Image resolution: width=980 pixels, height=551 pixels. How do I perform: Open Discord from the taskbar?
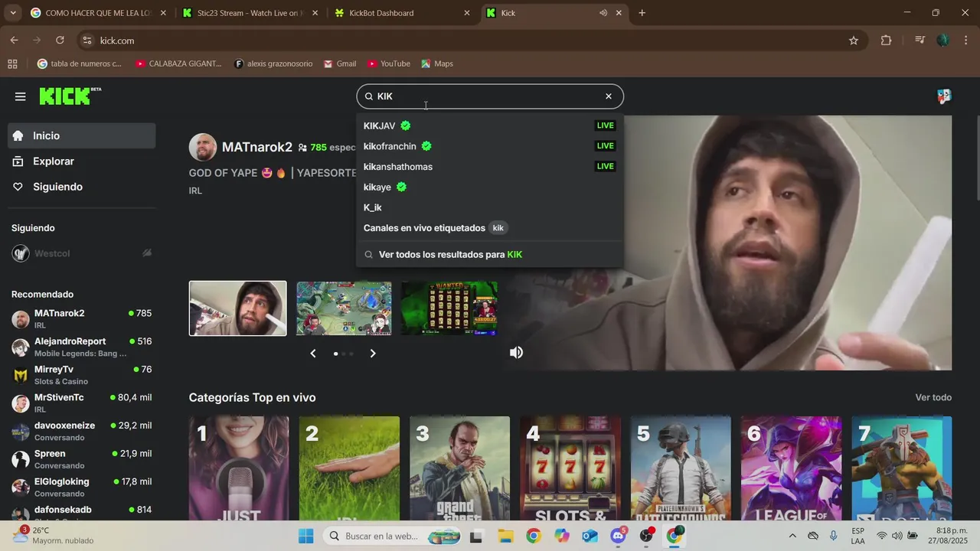click(619, 536)
